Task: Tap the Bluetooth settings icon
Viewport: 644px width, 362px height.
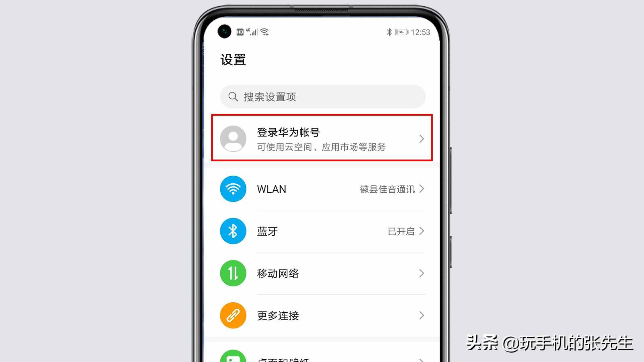Action: tap(232, 231)
